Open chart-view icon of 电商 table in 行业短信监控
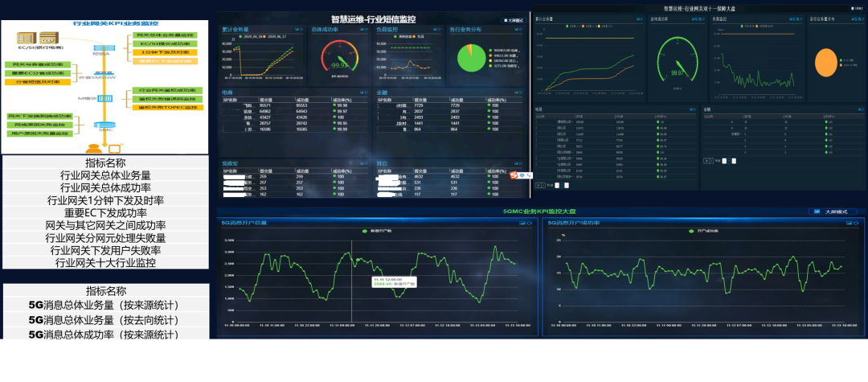Image resolution: width=868 pixels, height=382 pixels. pyautogui.click(x=362, y=92)
